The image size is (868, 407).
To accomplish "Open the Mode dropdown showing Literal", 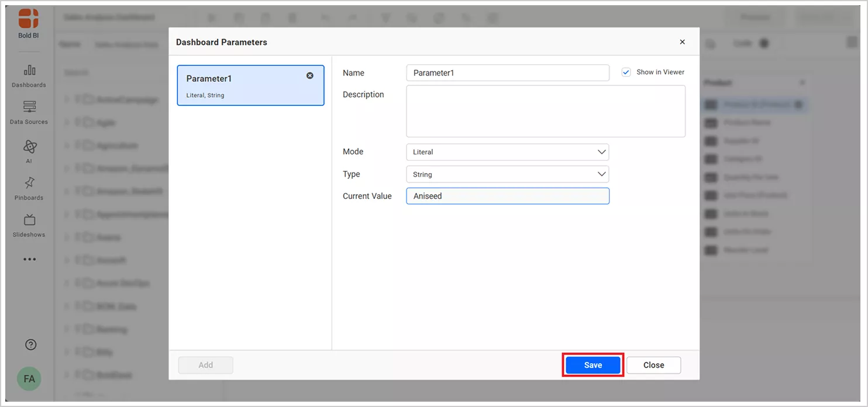I will coord(507,152).
